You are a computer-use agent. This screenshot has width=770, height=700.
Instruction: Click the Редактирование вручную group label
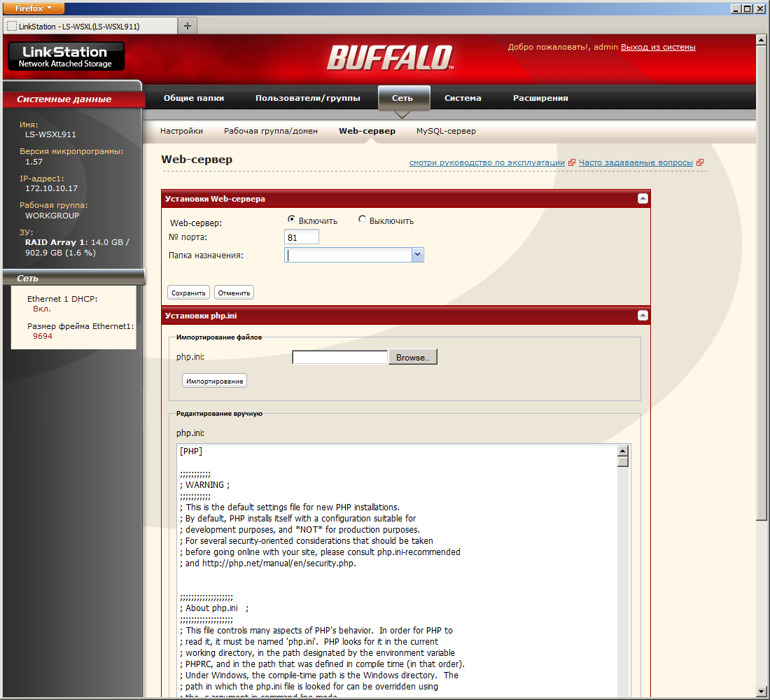coord(219,414)
